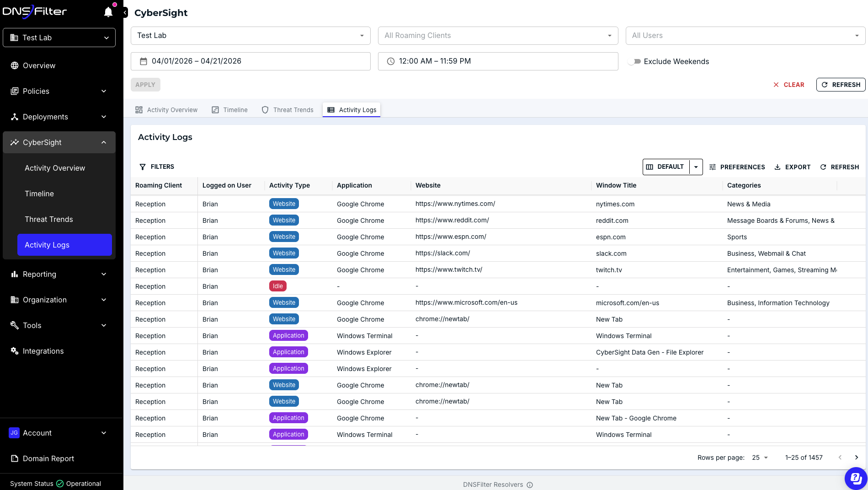Click the Operational status check icon
Viewport: 868px width, 490px height.
coord(60,484)
